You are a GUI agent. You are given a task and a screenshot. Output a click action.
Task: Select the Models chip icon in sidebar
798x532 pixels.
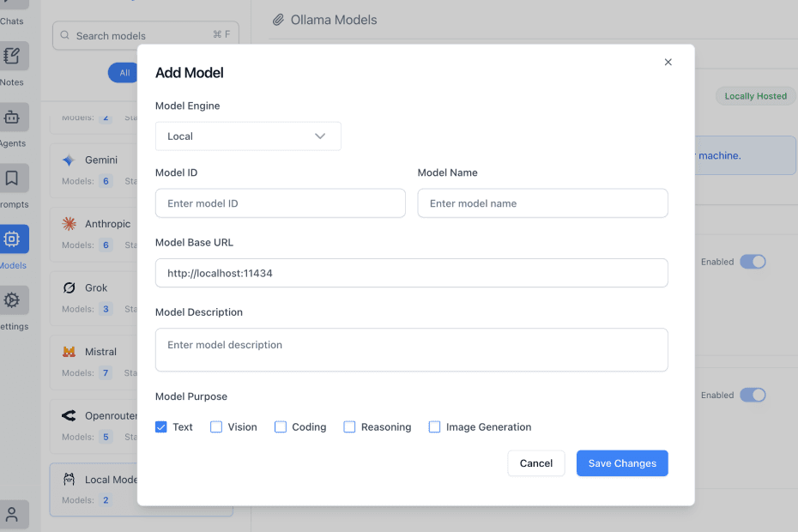coord(12,239)
